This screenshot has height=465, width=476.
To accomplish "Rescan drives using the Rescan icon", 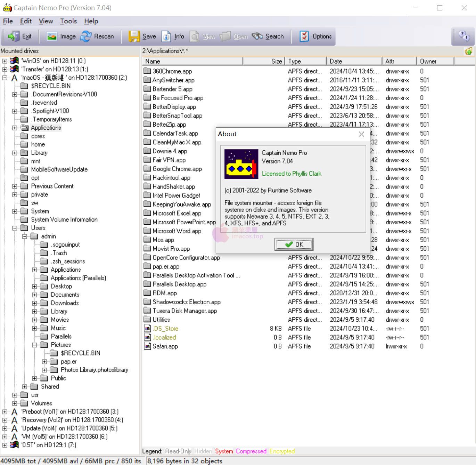I will tap(85, 36).
